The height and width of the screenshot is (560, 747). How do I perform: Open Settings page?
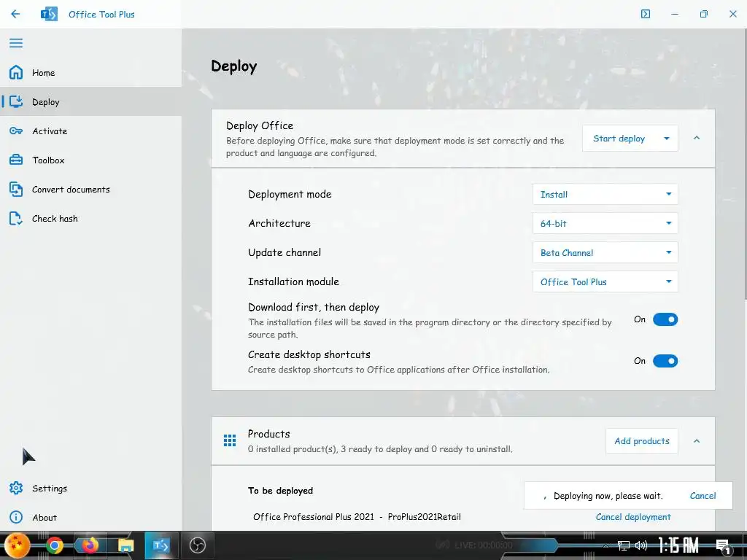coord(90,488)
